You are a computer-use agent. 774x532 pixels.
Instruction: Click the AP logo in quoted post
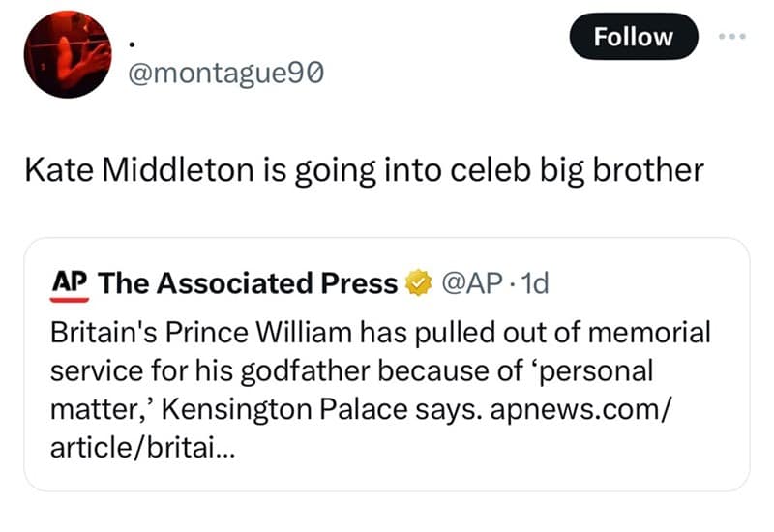point(70,284)
